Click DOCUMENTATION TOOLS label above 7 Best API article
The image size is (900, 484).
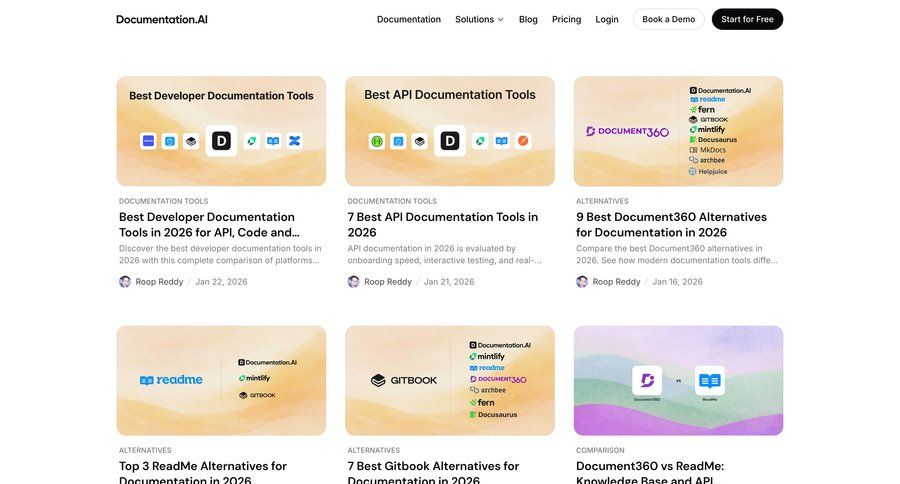(392, 201)
